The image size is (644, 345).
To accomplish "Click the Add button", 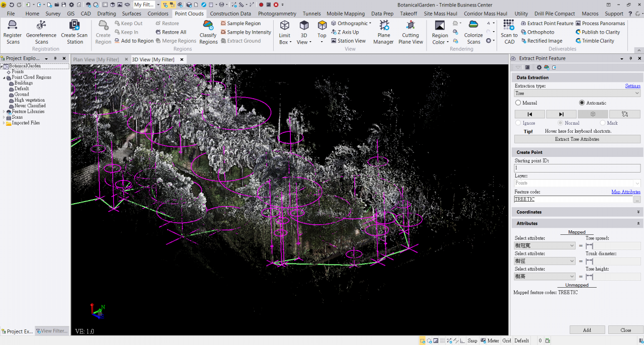I will click(x=587, y=330).
